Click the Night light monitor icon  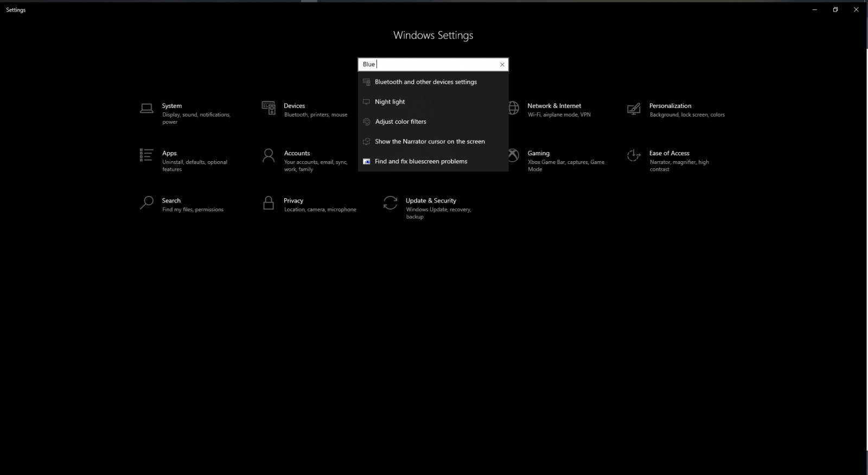click(x=367, y=102)
